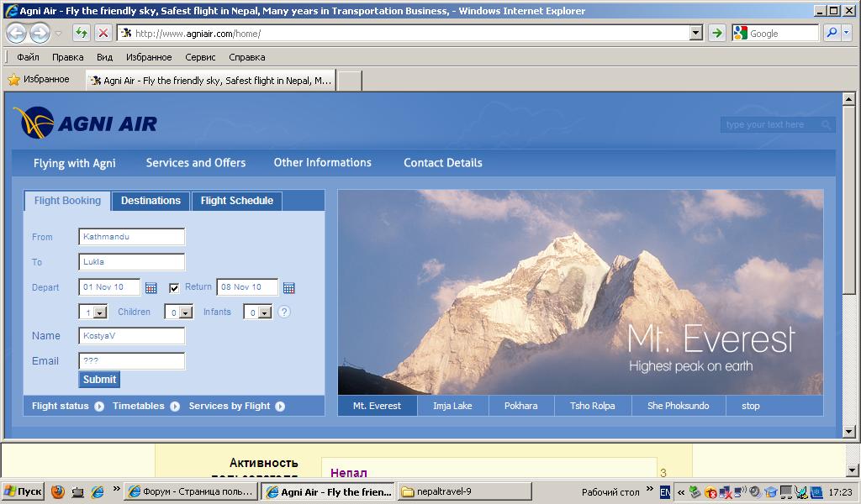Expand the Infants count dropdown
This screenshot has width=861, height=504.
click(265, 312)
